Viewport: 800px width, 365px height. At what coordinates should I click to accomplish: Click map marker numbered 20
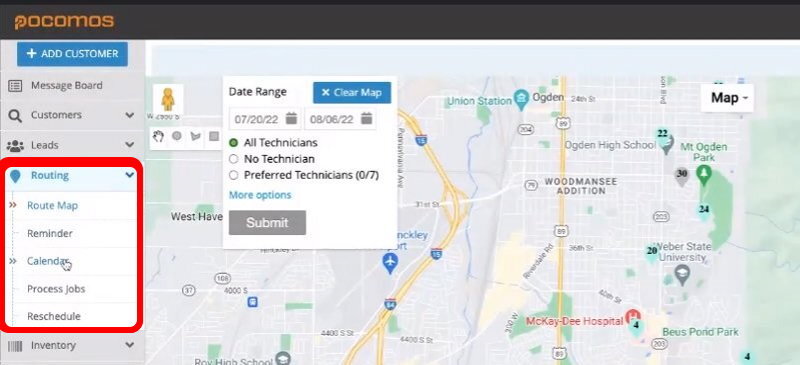[x=652, y=252]
